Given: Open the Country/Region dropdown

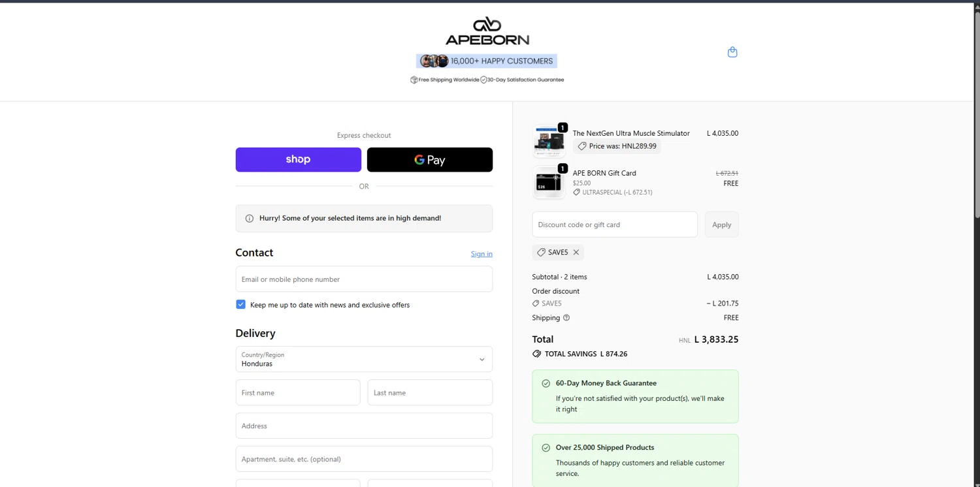Looking at the screenshot, I should (x=364, y=359).
